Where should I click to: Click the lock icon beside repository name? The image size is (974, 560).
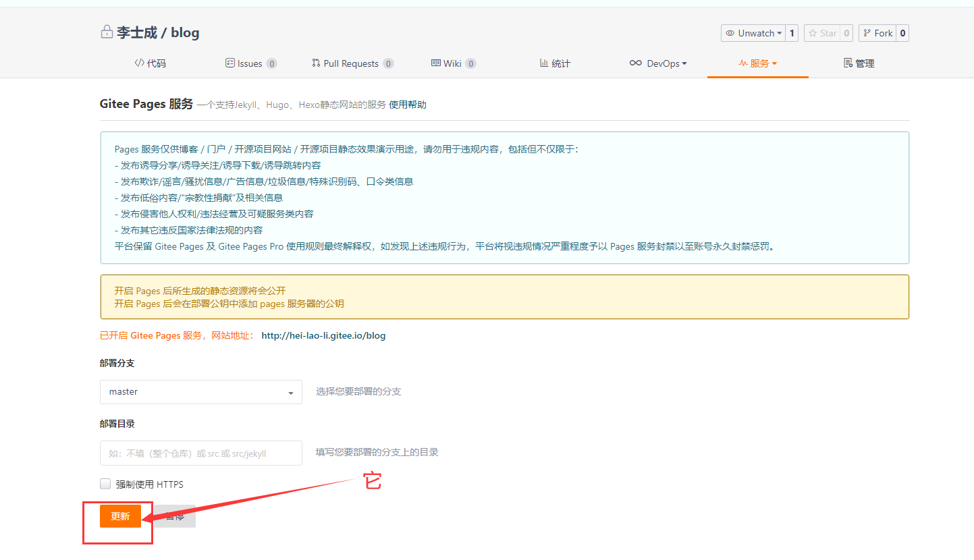point(106,32)
